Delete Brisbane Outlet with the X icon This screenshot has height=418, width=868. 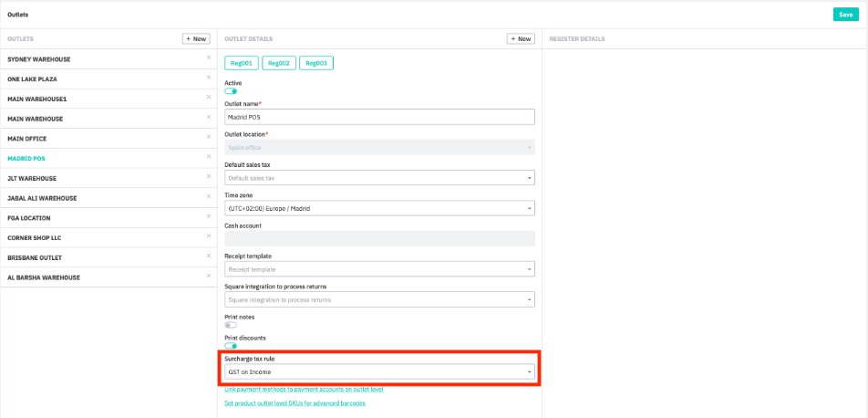click(x=208, y=256)
